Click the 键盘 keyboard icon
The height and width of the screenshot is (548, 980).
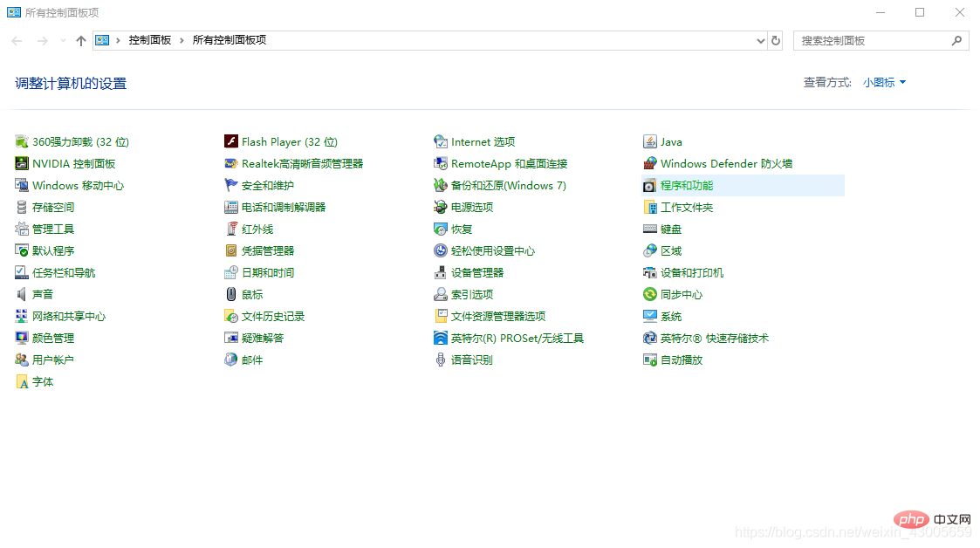pyautogui.click(x=649, y=229)
